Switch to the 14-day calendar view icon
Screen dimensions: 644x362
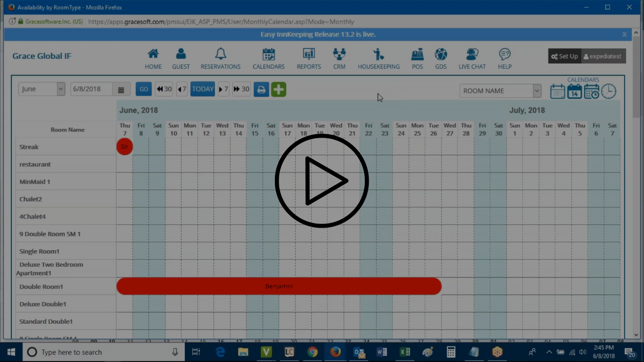[x=575, y=91]
